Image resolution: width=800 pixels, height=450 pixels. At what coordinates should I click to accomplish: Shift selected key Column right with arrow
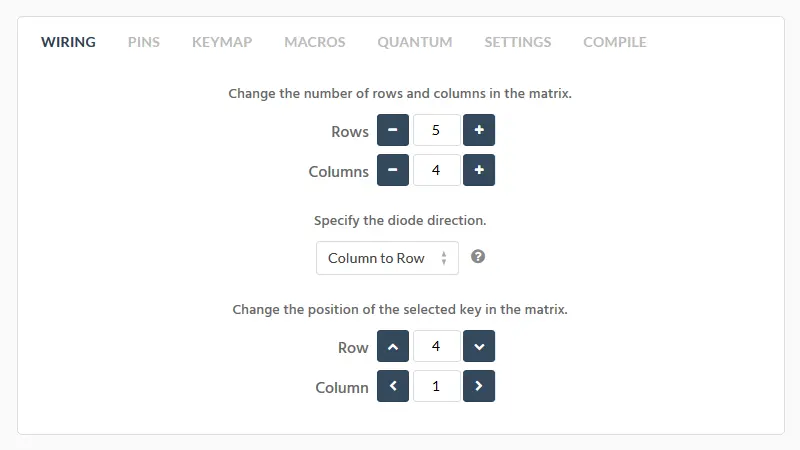tap(479, 386)
